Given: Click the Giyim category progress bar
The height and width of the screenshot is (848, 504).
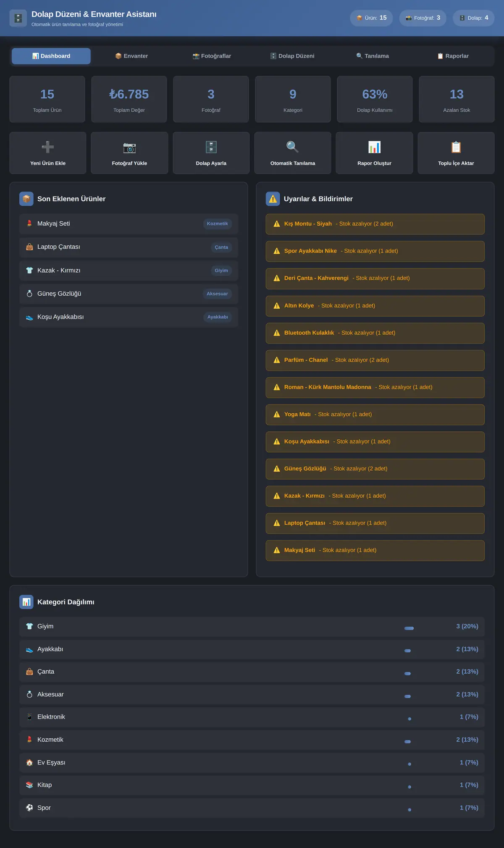Looking at the screenshot, I should [409, 628].
